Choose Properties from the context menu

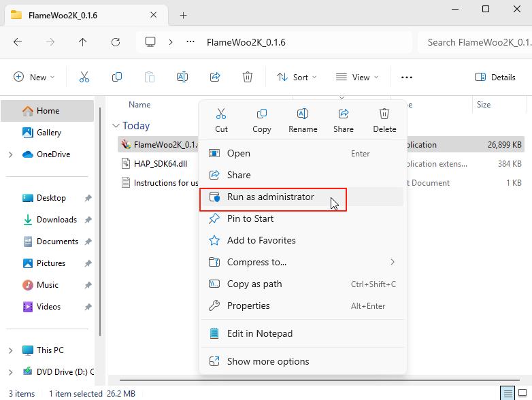[x=248, y=306]
